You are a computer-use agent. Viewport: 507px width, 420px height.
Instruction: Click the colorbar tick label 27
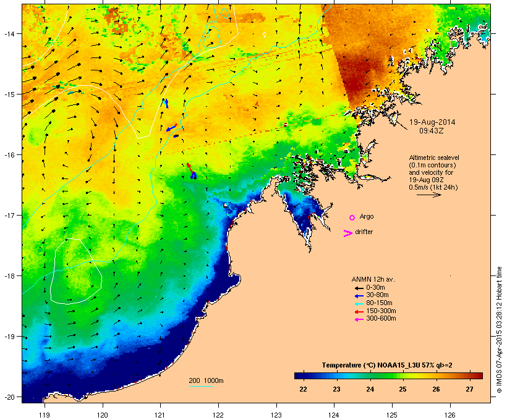pos(469,389)
